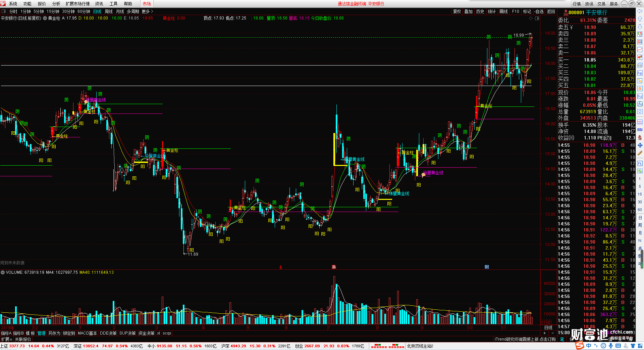The image size is (644, 350).
Task: Click the F5 switch view sidebar icon
Action: [x=640, y=164]
